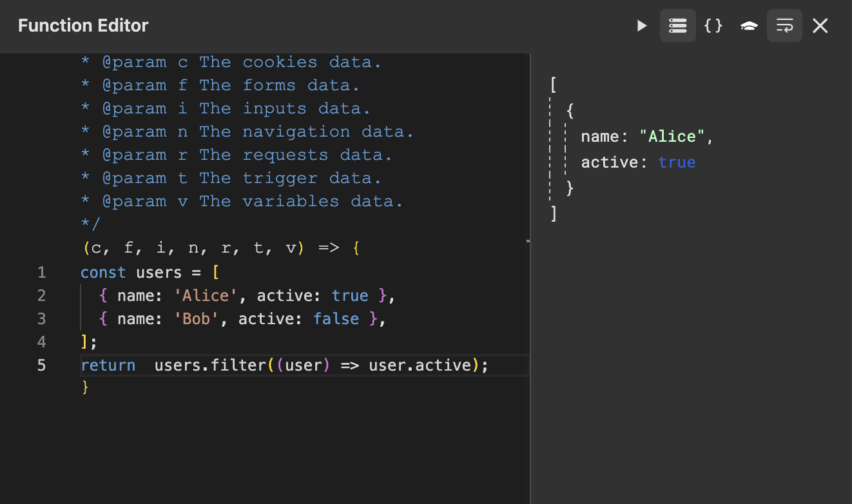Select line number 4 in gutter
Viewport: 852px width, 504px height.
42,342
